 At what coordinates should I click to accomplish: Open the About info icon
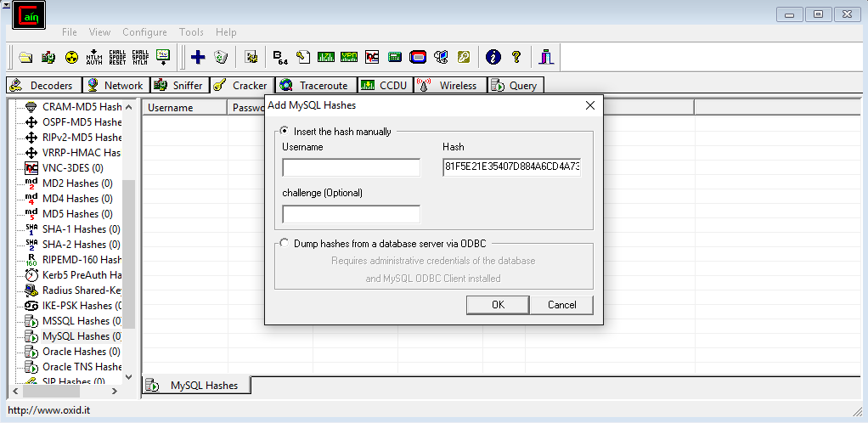tap(493, 56)
